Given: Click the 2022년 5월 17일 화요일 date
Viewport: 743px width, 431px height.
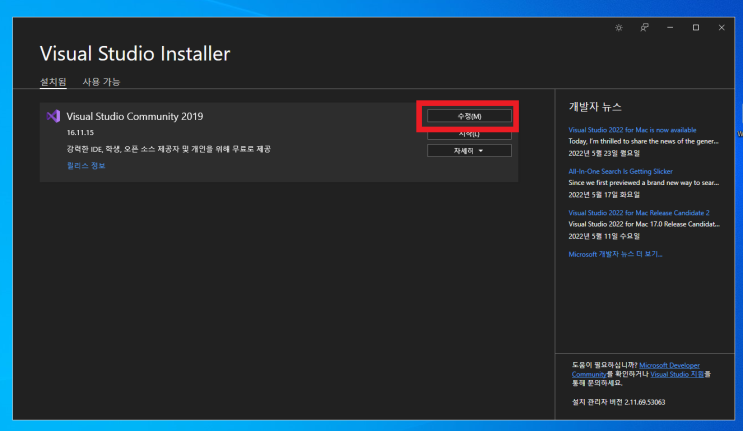Looking at the screenshot, I should tap(604, 195).
